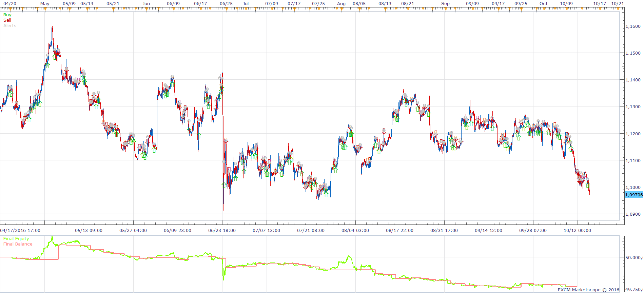This screenshot has width=644, height=293.
Task: Select the Final Balance legend entry
Action: click(18, 244)
